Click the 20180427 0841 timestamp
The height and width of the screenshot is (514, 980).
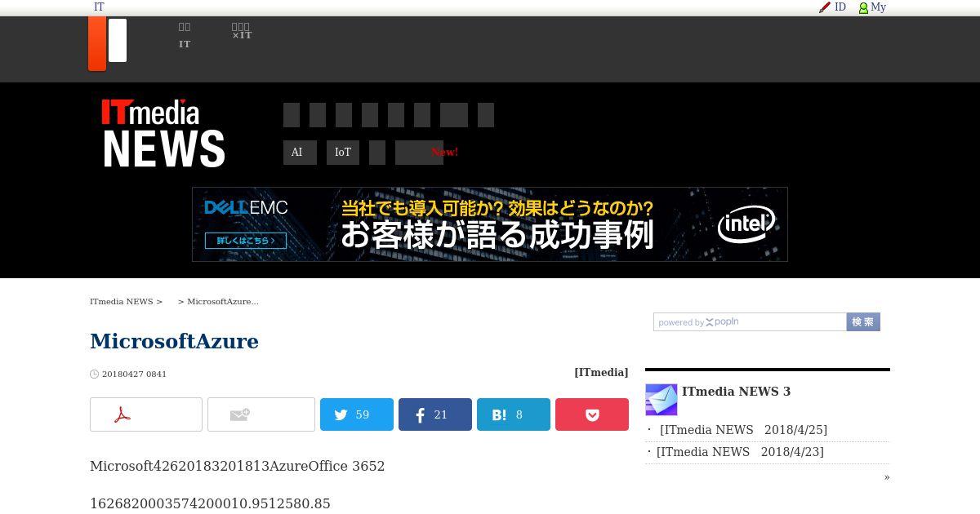tap(134, 374)
